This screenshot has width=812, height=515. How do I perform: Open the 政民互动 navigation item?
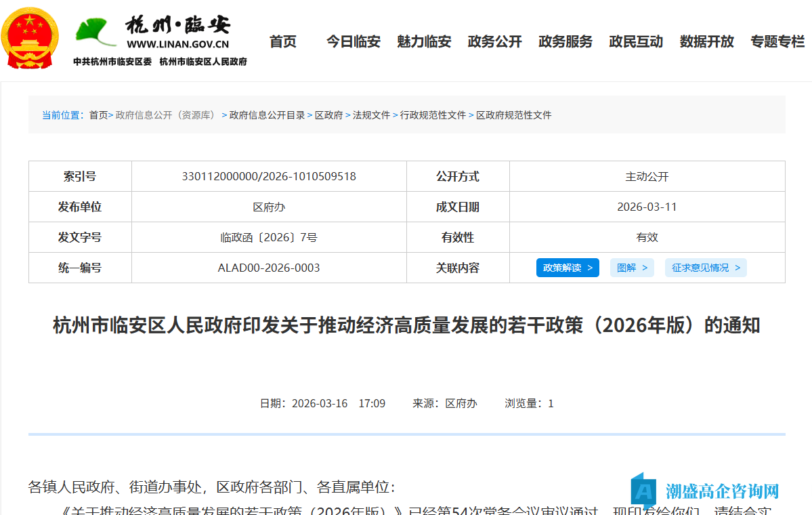click(x=636, y=41)
